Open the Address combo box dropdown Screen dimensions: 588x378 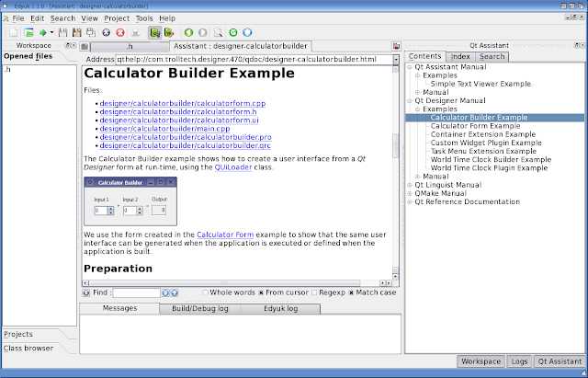pyautogui.click(x=396, y=60)
